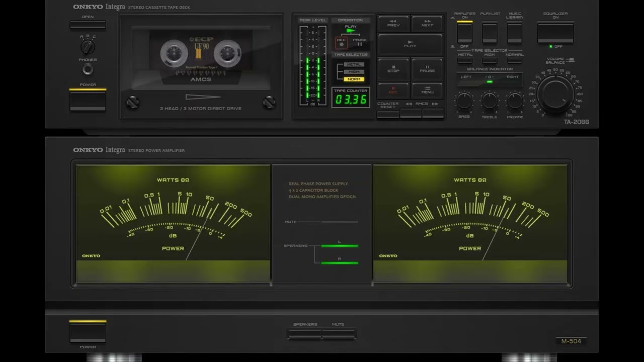This screenshot has width=644, height=362.
Task: Select METAL tape selector button
Action: click(464, 61)
